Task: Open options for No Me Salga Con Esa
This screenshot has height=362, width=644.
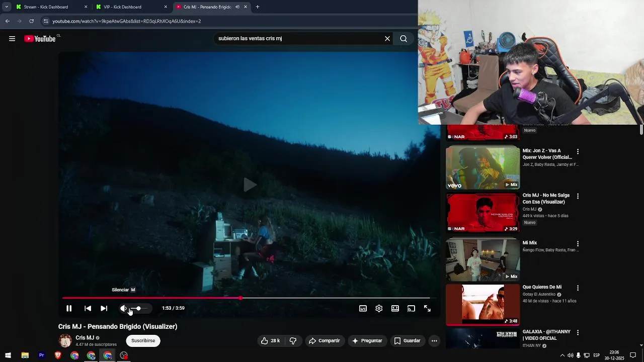Action: (x=578, y=196)
